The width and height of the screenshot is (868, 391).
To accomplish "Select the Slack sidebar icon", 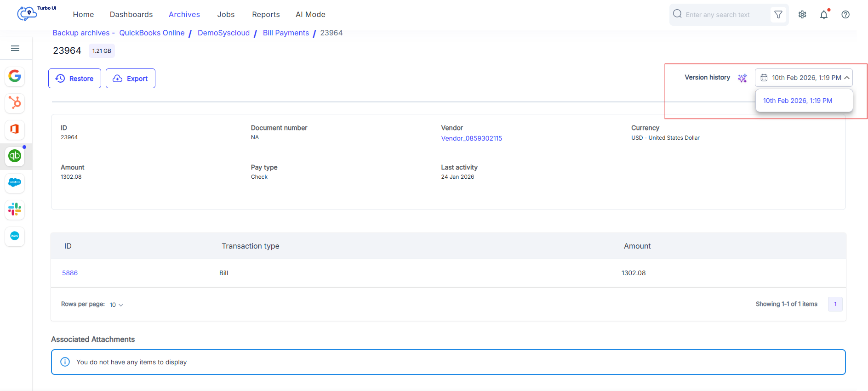I will 15,210.
